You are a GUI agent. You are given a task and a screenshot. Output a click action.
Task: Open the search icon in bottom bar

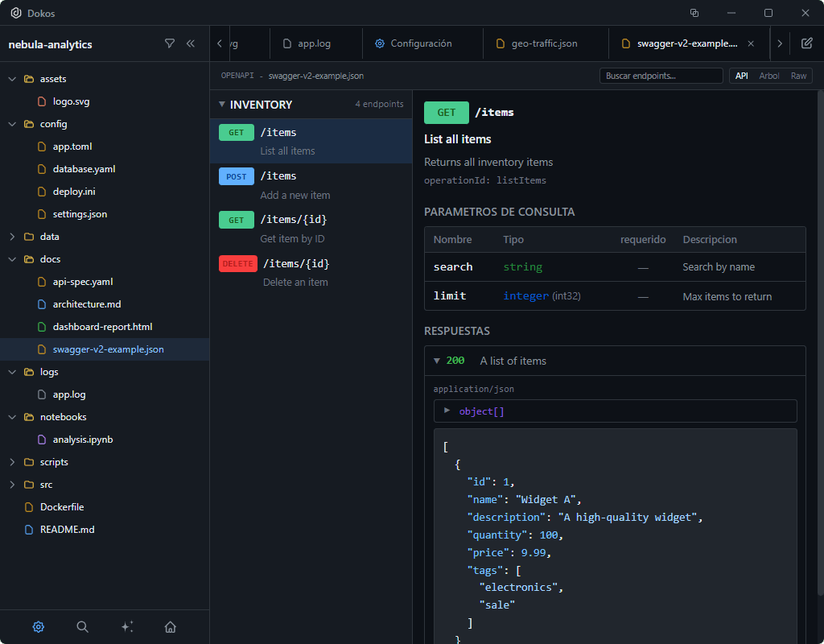click(x=82, y=627)
